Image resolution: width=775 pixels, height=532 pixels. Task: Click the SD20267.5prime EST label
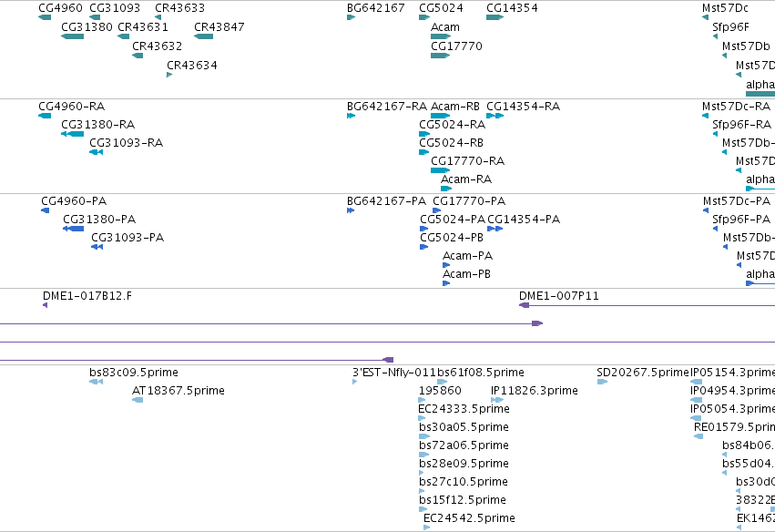coord(643,373)
